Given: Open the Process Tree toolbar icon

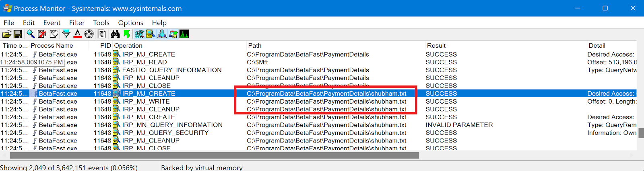Looking at the screenshot, I should pos(102,34).
